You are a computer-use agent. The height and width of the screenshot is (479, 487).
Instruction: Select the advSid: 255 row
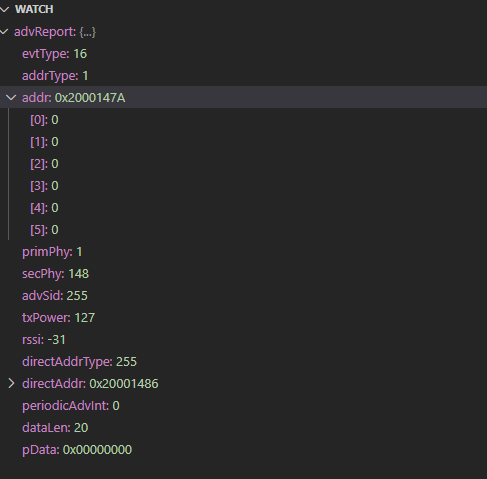pos(243,296)
